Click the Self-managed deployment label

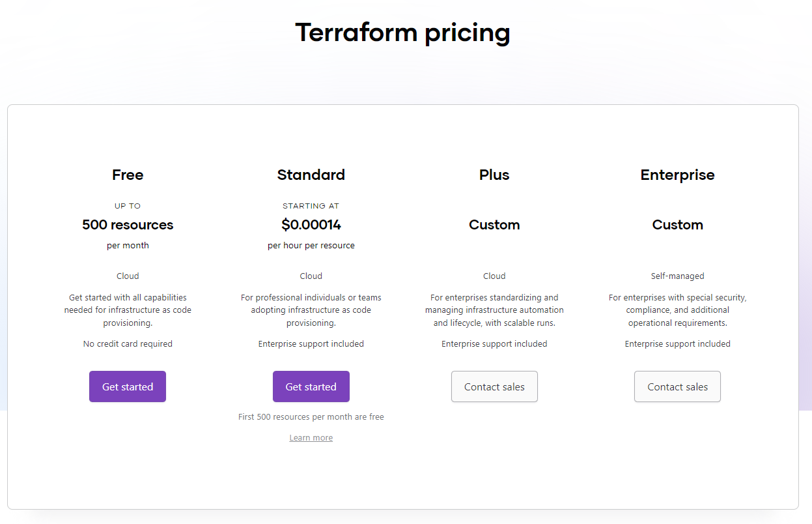(x=677, y=276)
